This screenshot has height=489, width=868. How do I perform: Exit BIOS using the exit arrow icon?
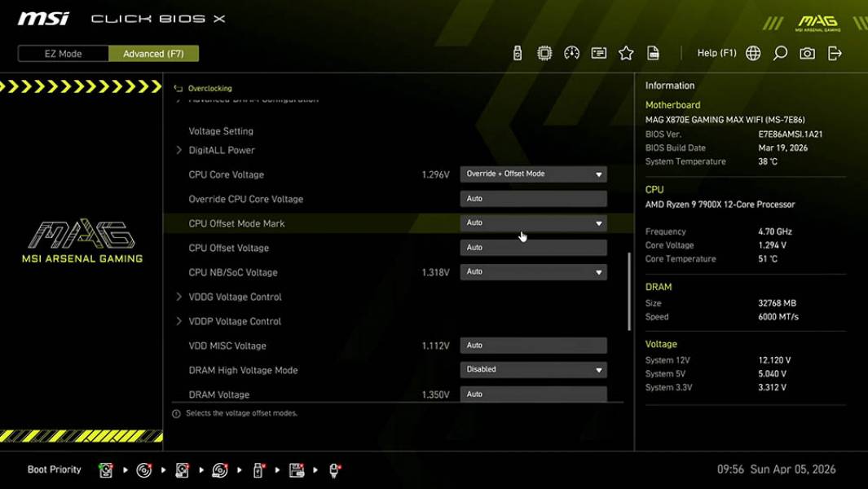[834, 52]
